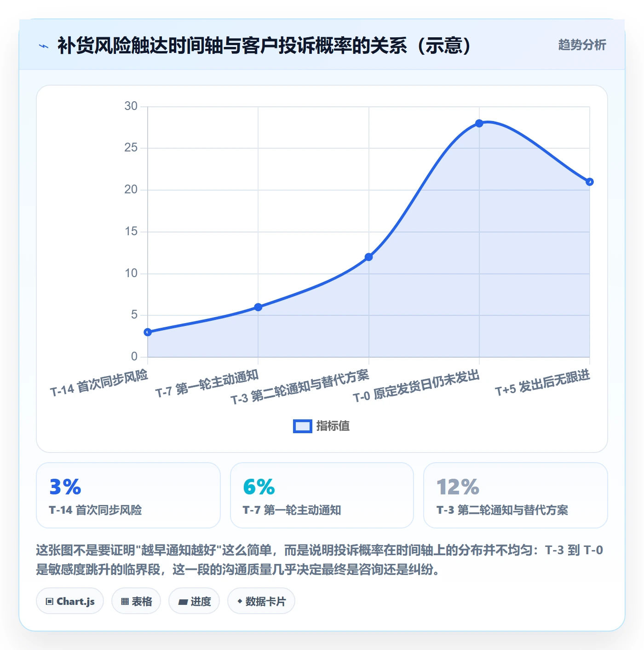The width and height of the screenshot is (644, 650).
Task: Click the T+5 data point on chart
Action: (x=590, y=182)
